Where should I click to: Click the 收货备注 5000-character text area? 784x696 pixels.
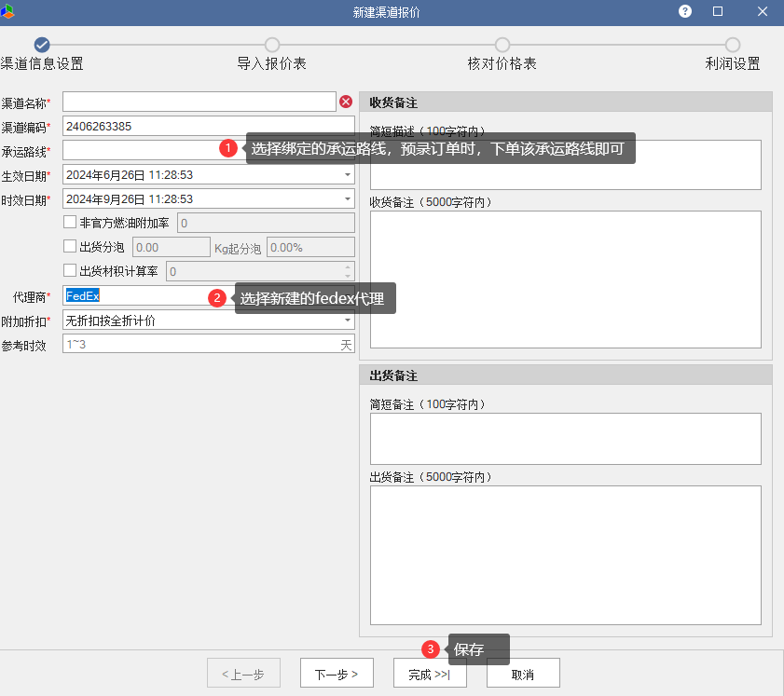pos(565,280)
